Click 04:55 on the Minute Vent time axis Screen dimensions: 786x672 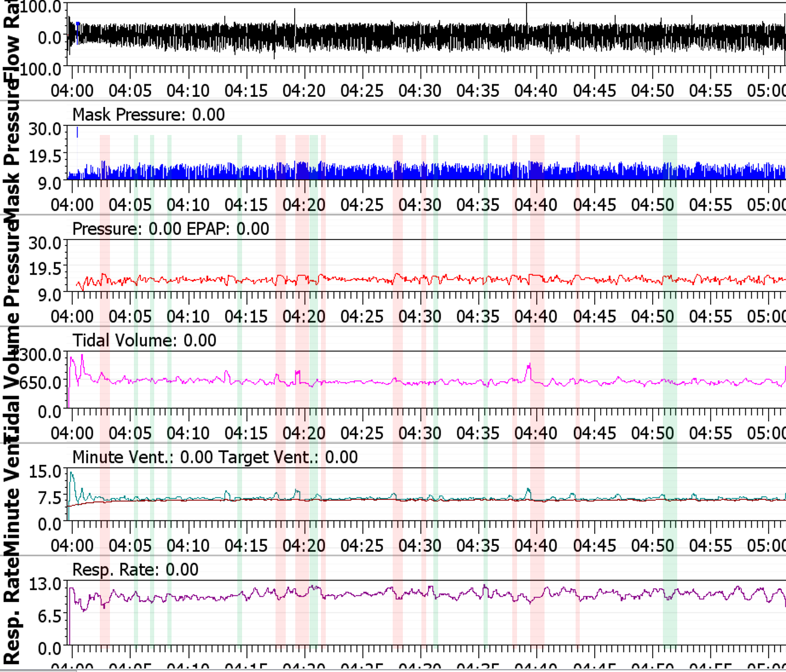click(x=711, y=545)
